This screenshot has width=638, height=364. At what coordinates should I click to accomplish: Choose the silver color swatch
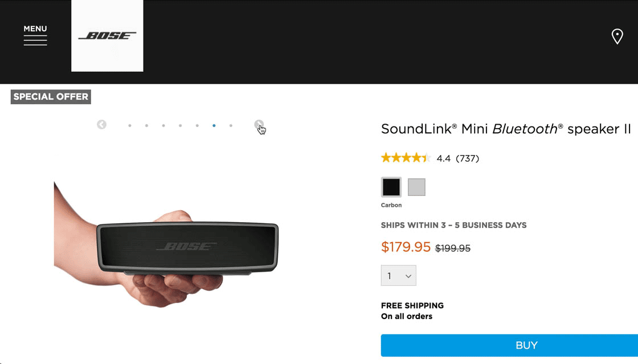(x=416, y=187)
